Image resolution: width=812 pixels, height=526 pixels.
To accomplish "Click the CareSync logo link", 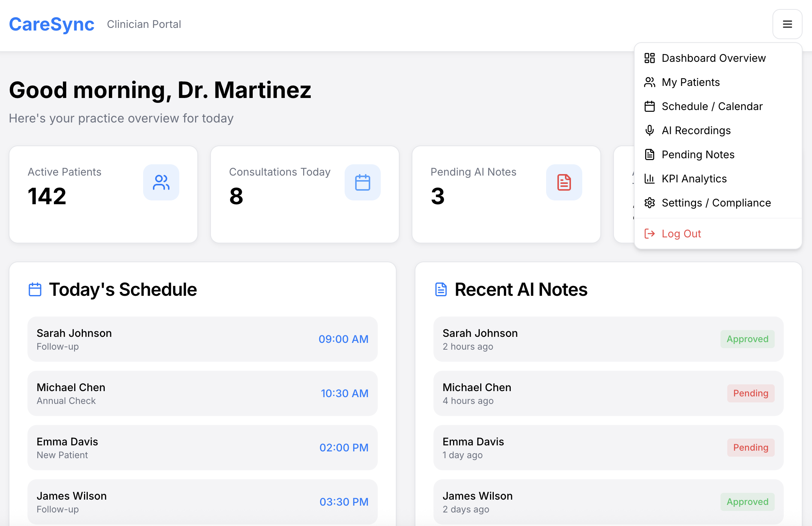I will click(52, 24).
